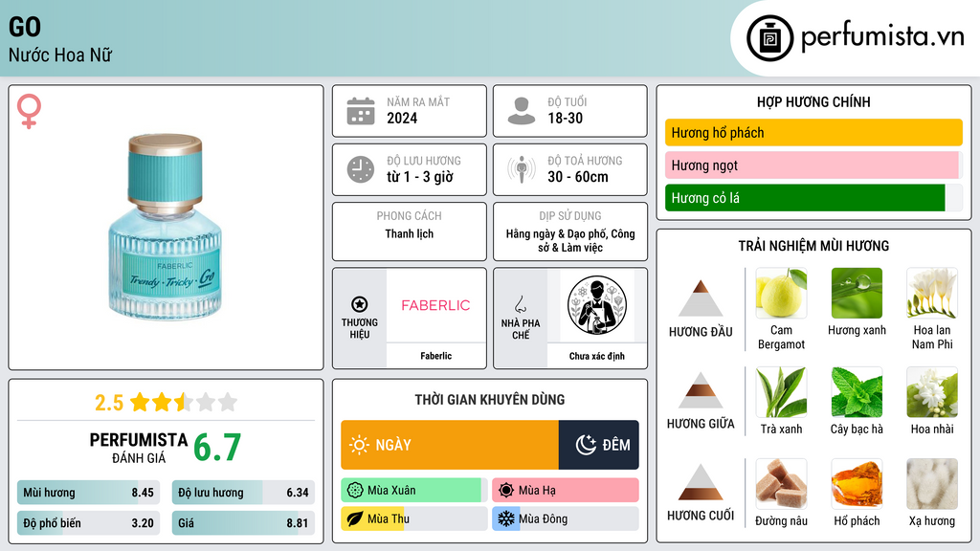Click the person icon beside Độ tuổi
Screen dimensions: 980x551
(x=522, y=111)
